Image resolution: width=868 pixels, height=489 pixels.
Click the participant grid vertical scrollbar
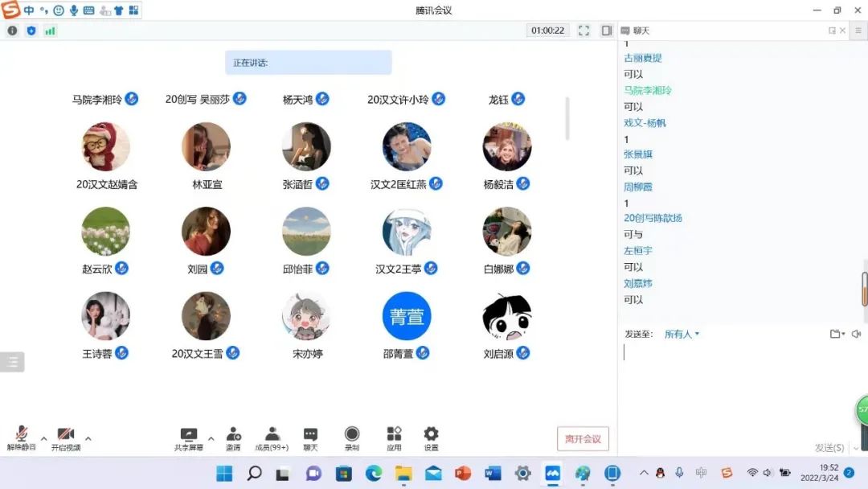pyautogui.click(x=567, y=118)
